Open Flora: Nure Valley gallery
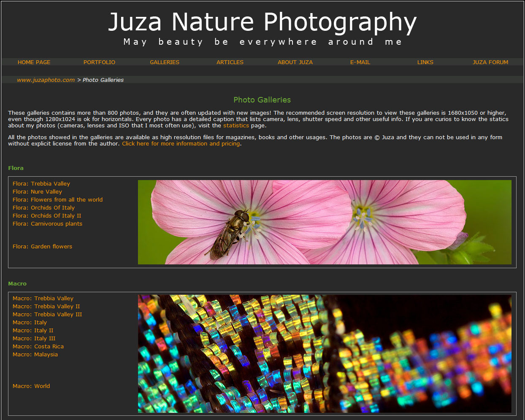The image size is (525, 420). tap(37, 191)
